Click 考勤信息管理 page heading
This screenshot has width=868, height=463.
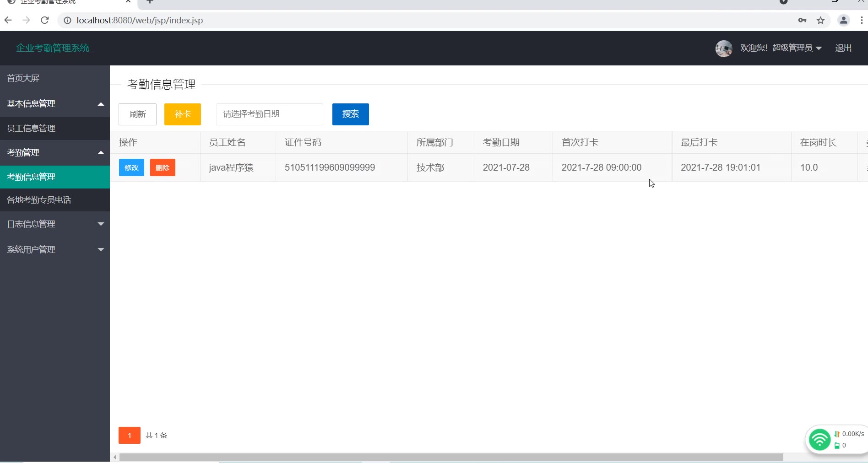coord(161,85)
